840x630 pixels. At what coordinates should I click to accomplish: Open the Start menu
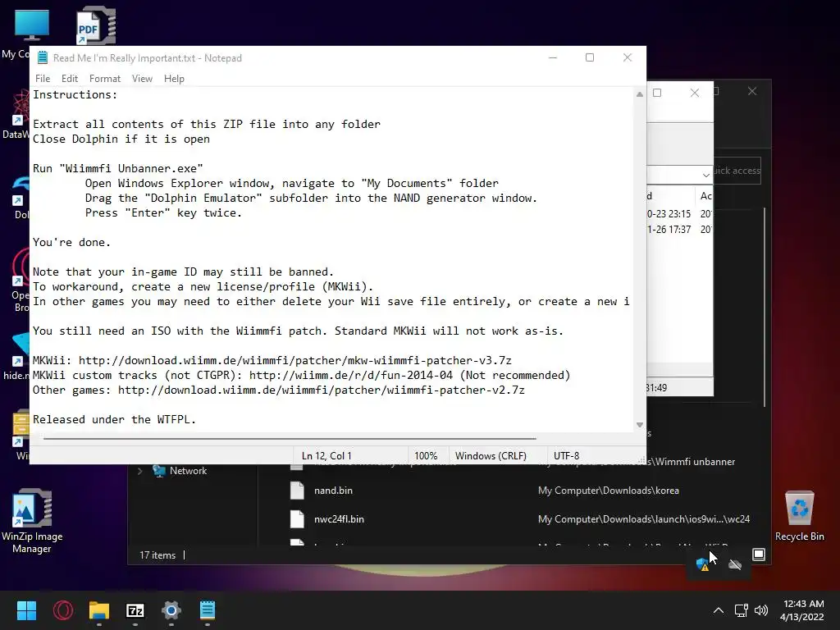[x=26, y=610]
